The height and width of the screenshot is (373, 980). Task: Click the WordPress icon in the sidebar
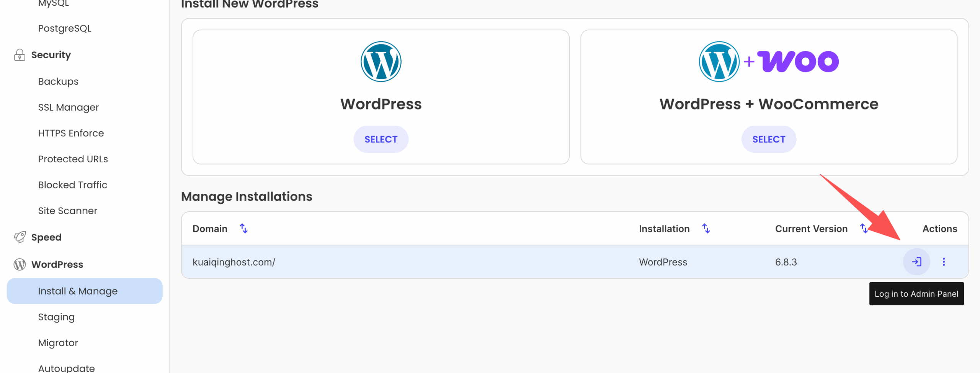pyautogui.click(x=20, y=265)
